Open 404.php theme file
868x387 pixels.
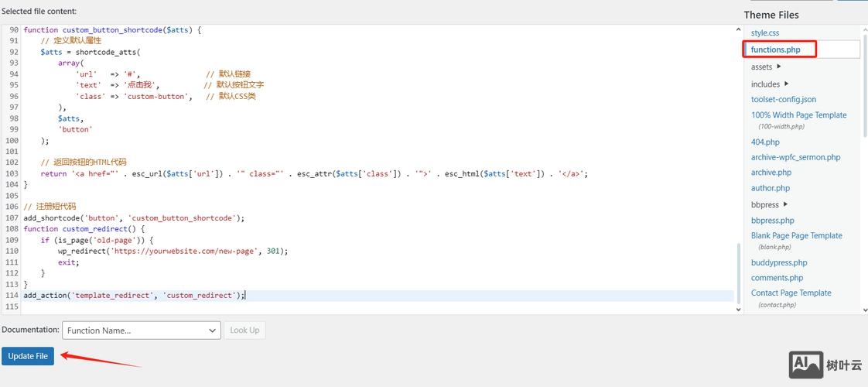pos(765,142)
